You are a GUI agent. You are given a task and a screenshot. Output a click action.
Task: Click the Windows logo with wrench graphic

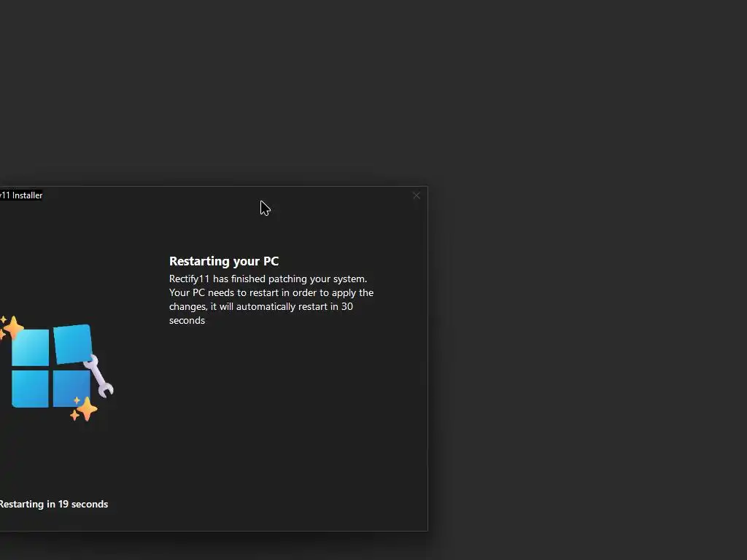pos(57,368)
